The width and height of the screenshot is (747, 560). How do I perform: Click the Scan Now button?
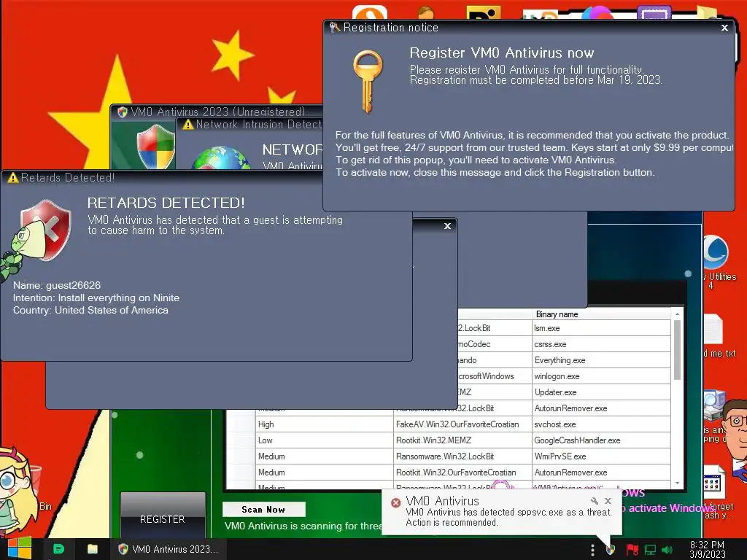tap(263, 510)
